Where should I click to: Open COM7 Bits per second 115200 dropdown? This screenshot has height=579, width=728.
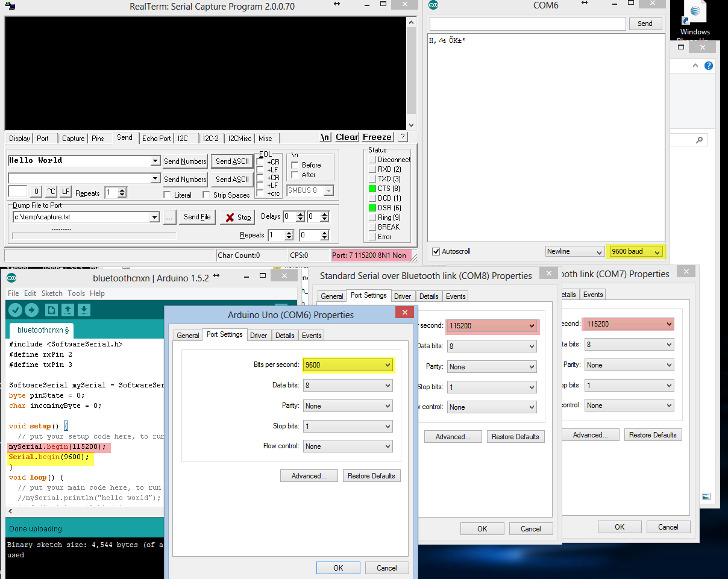629,324
